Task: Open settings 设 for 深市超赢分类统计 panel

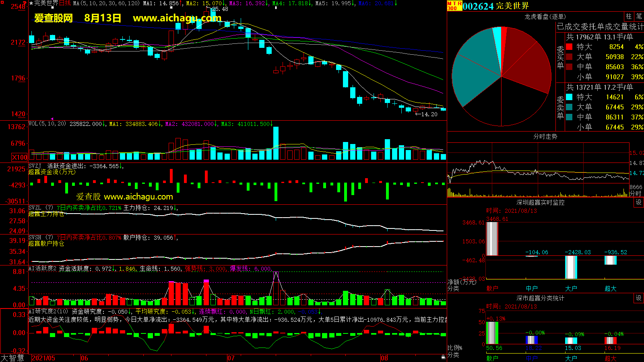Action: 638,298
